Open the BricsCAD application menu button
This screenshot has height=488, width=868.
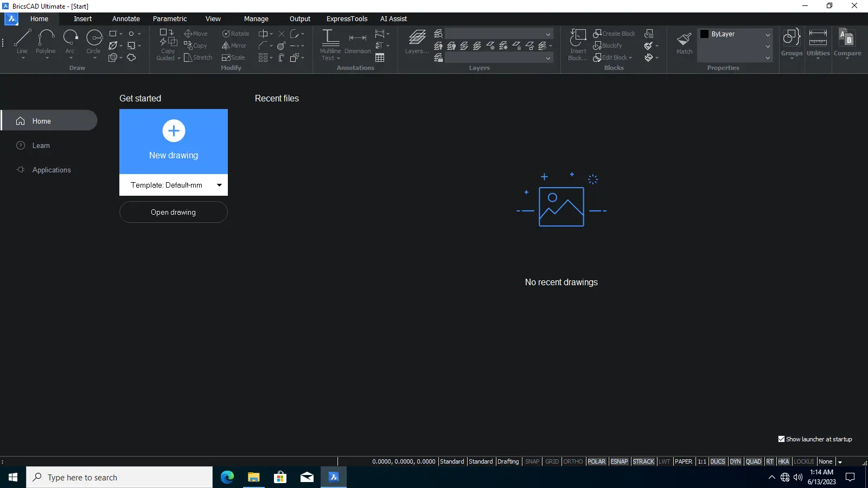(x=11, y=19)
